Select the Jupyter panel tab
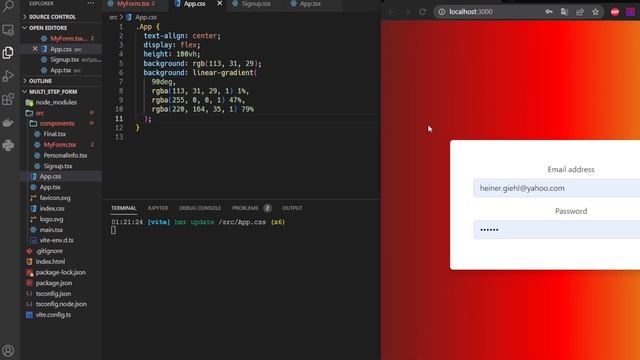640x360 pixels. coord(158,208)
